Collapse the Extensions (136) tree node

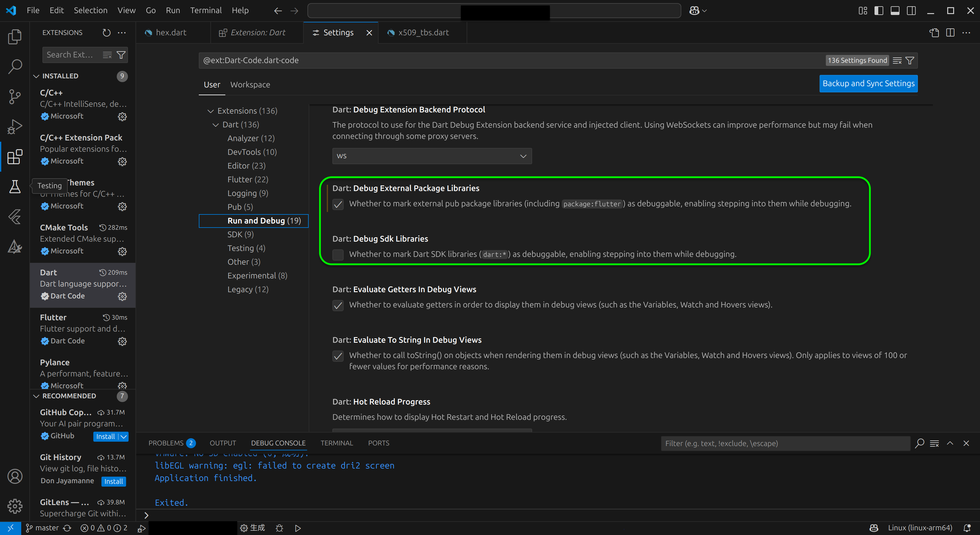coord(210,111)
